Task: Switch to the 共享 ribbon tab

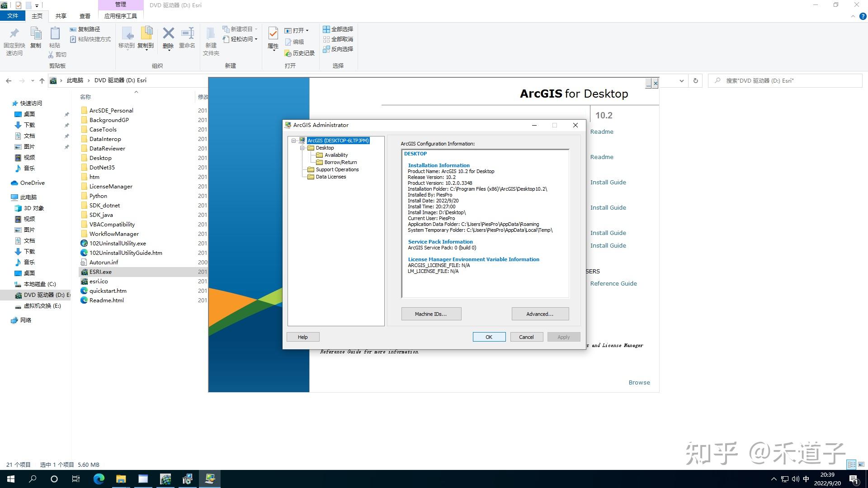Action: [60, 15]
